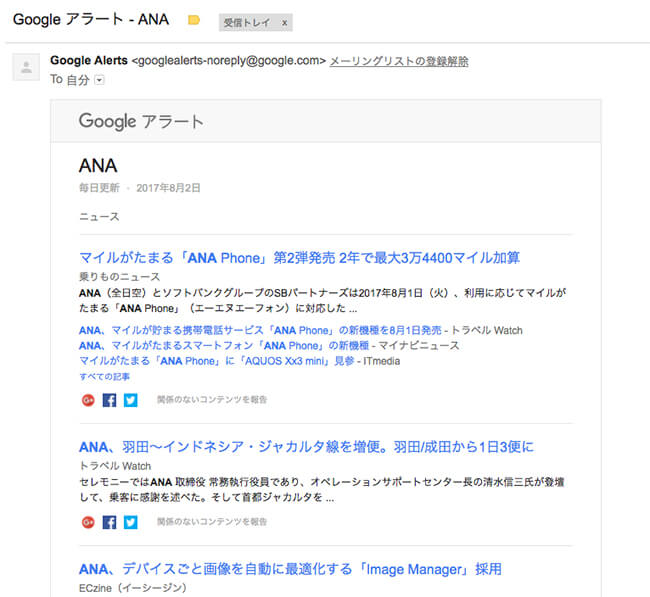The width and height of the screenshot is (650, 597).
Task: Click the Google Alerts sender name
Action: tap(89, 61)
